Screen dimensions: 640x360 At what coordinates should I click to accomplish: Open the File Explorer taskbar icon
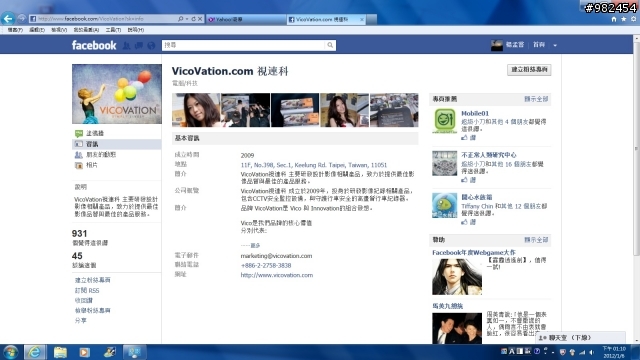[x=60, y=352]
